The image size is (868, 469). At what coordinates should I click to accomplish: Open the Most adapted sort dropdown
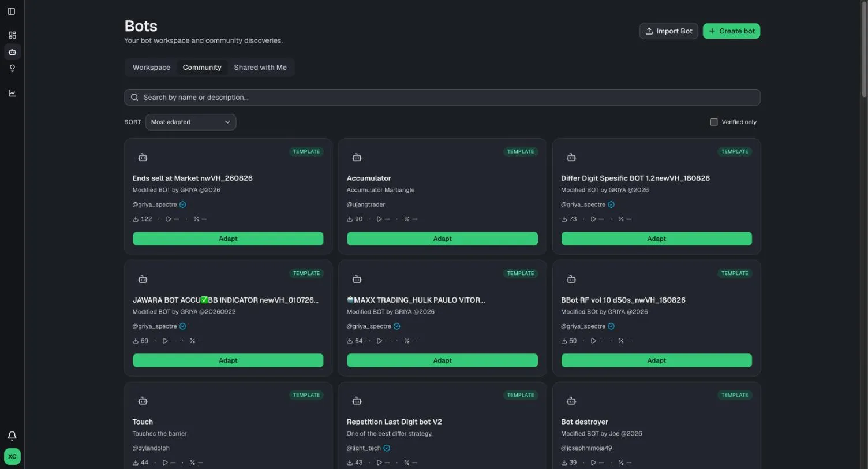point(190,122)
